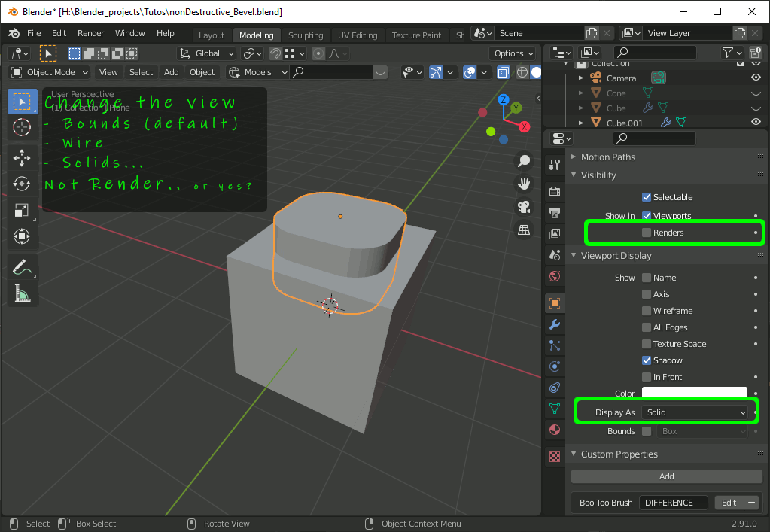The image size is (770, 532).
Task: Select the Rotate tool
Action: pos(22,184)
